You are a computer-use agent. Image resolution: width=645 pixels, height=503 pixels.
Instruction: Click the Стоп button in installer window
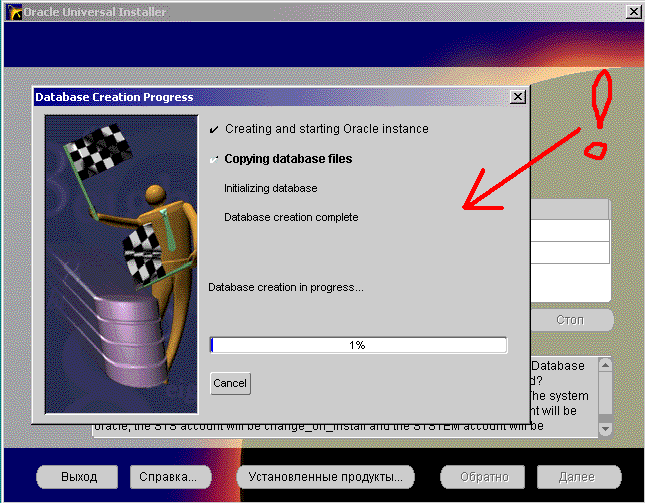571,320
